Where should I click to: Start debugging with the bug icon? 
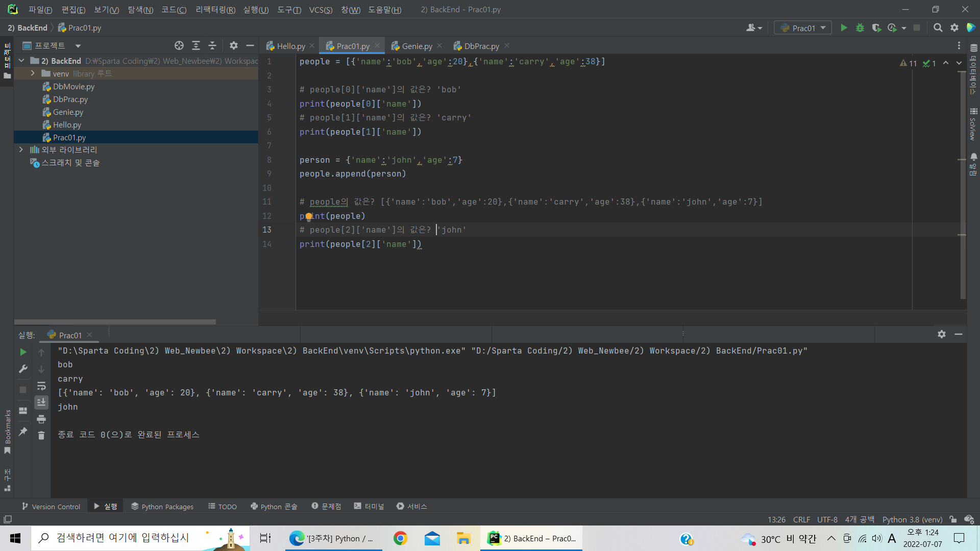click(860, 28)
